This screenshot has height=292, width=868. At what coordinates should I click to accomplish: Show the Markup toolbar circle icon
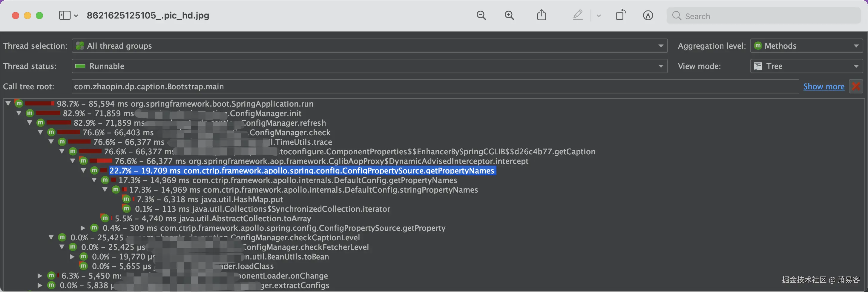pos(648,16)
